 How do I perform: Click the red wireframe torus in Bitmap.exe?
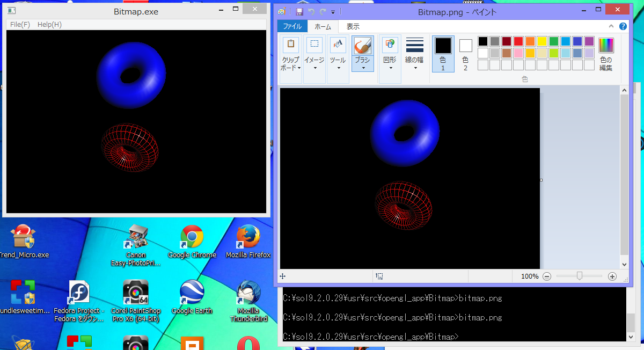[x=130, y=148]
